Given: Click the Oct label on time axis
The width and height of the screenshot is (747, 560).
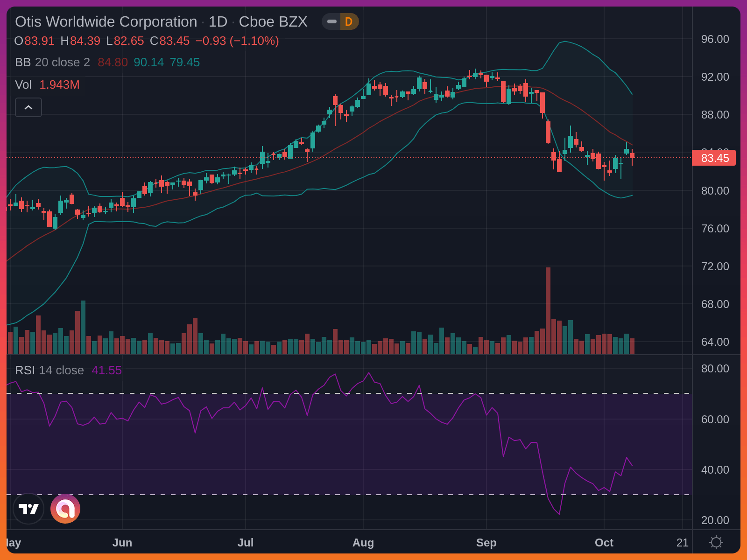Looking at the screenshot, I should 604,542.
